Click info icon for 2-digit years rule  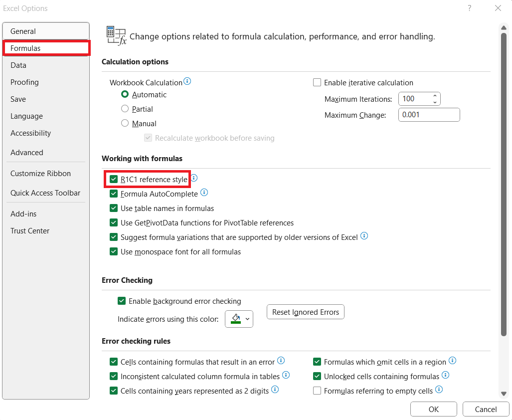pos(275,389)
